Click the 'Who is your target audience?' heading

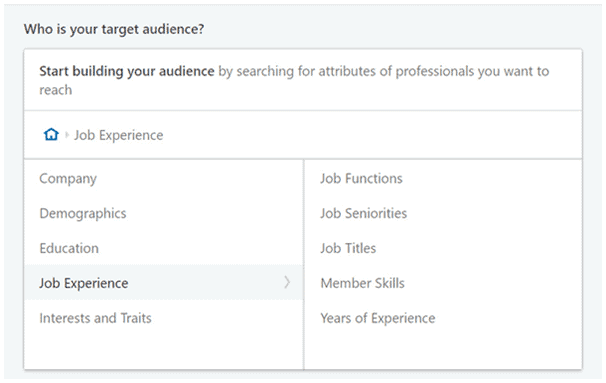(x=114, y=29)
